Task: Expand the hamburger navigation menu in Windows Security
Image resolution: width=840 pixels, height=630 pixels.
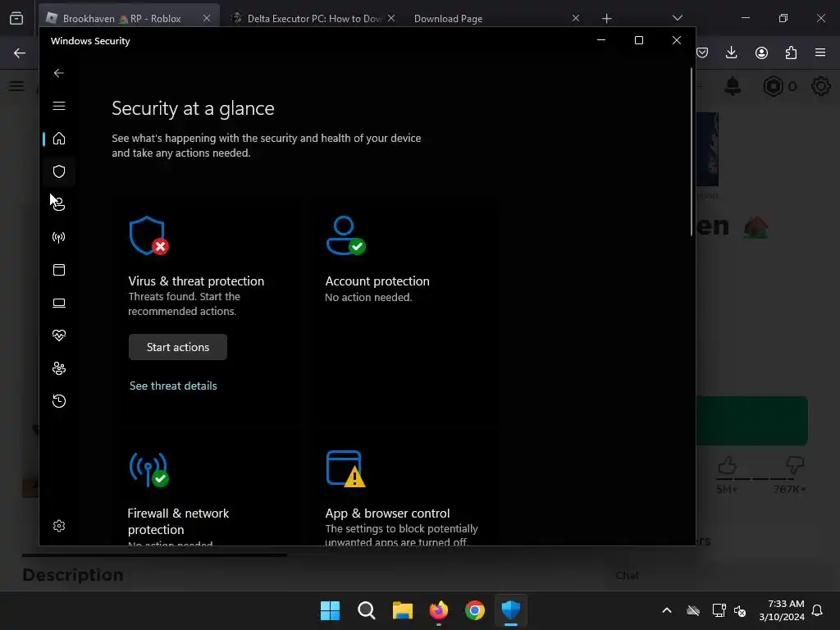Action: 59,106
